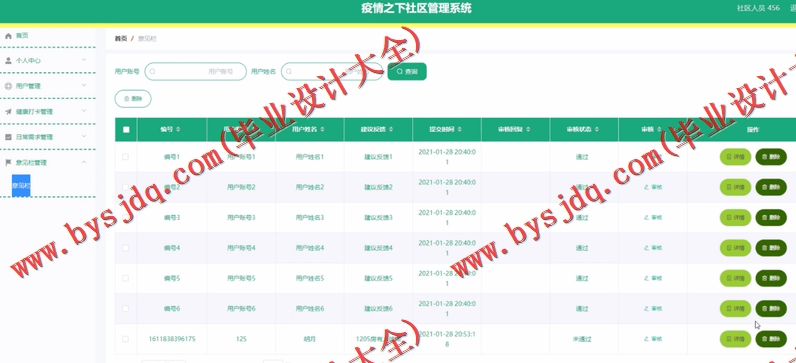Click 社区人员 456 in the top bar
This screenshot has height=363, width=796.
758,8
